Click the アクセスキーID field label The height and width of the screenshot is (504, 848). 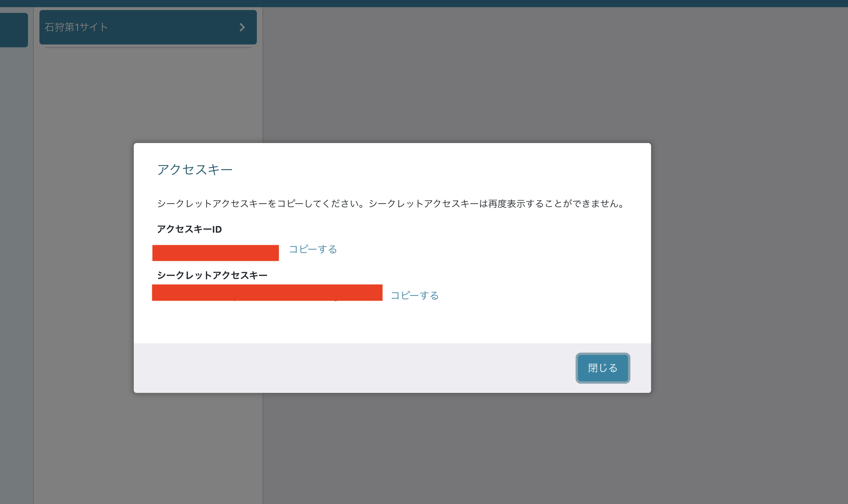tap(189, 229)
